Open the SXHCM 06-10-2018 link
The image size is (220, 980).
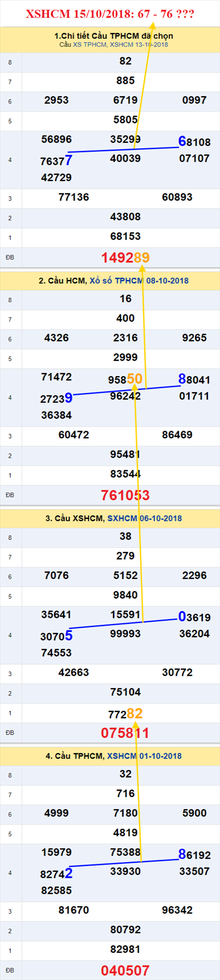click(x=144, y=518)
